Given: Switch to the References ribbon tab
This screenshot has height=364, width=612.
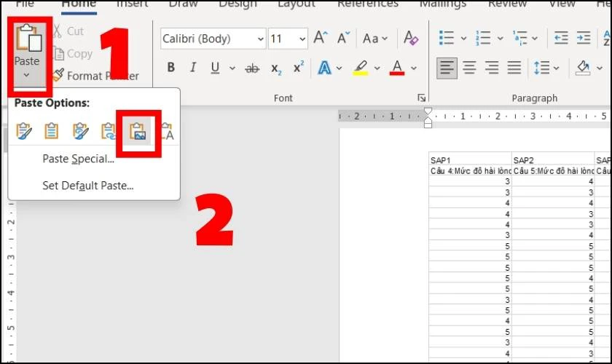Looking at the screenshot, I should click(368, 4).
